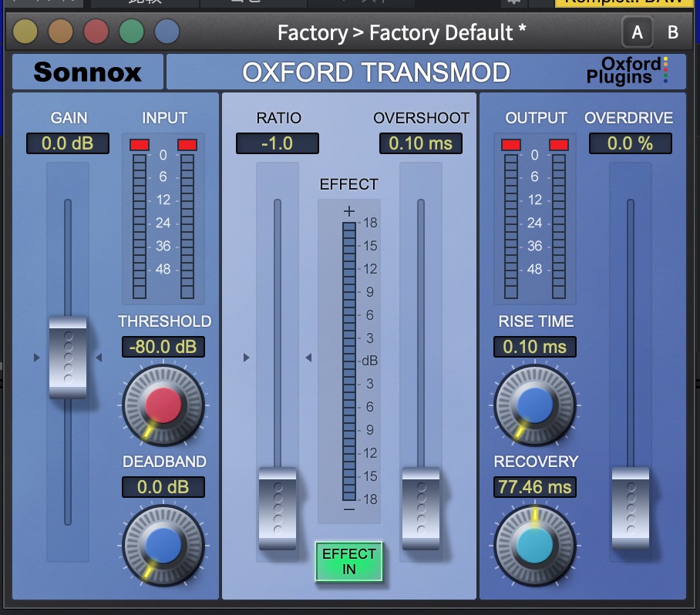Select preset slot A
Viewport: 700px width, 615px height.
[x=637, y=32]
